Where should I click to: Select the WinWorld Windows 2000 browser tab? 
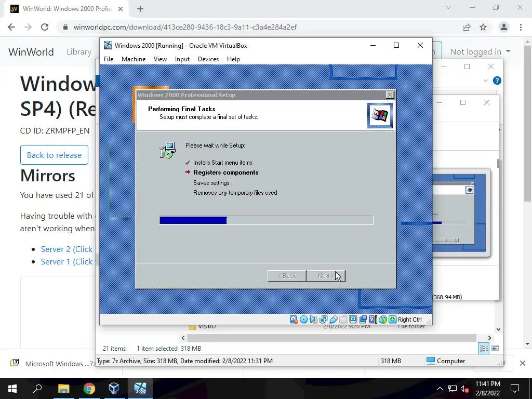(x=66, y=9)
